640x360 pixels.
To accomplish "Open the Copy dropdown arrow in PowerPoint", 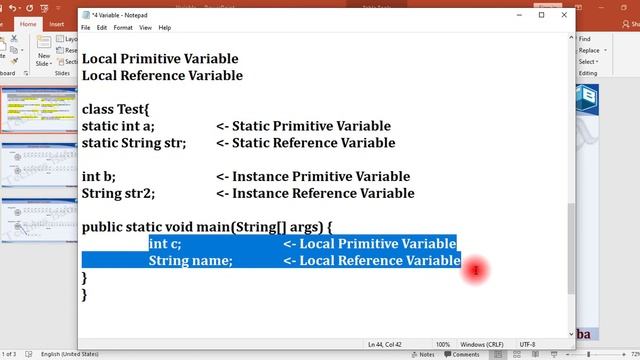I will tap(22, 50).
